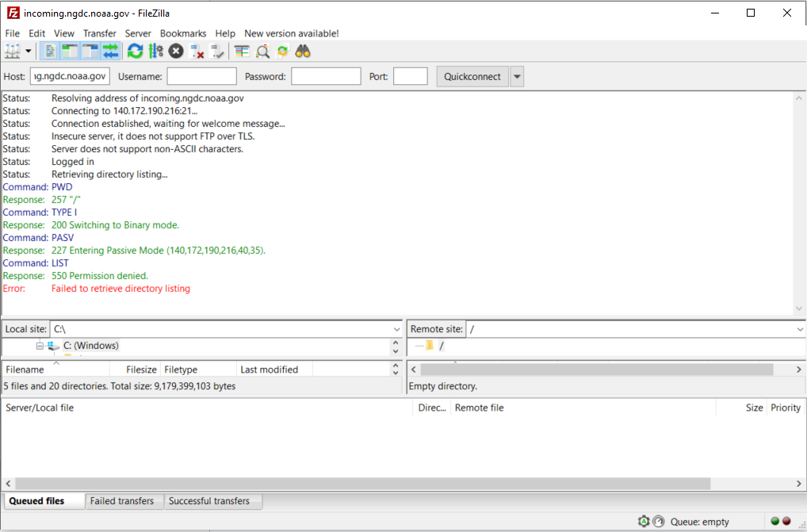Click the '550 Permission denied.' response line
Image resolution: width=807 pixels, height=532 pixels.
click(99, 276)
